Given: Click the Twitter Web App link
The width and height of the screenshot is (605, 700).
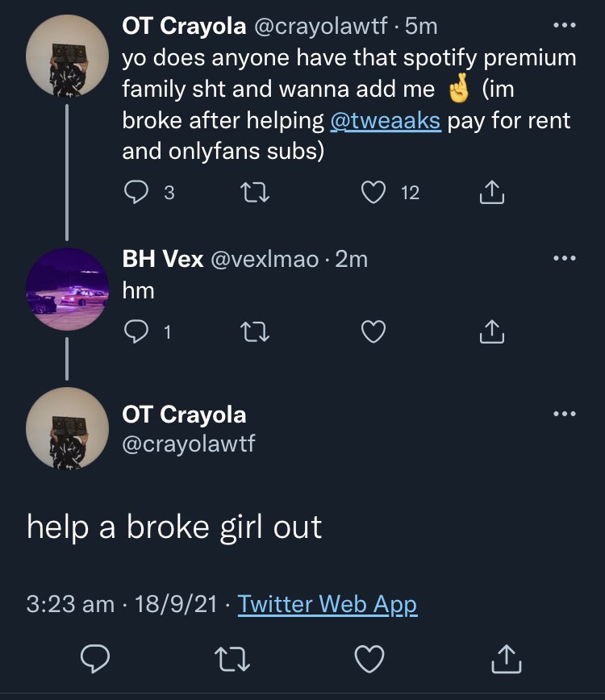Looking at the screenshot, I should coord(328,604).
